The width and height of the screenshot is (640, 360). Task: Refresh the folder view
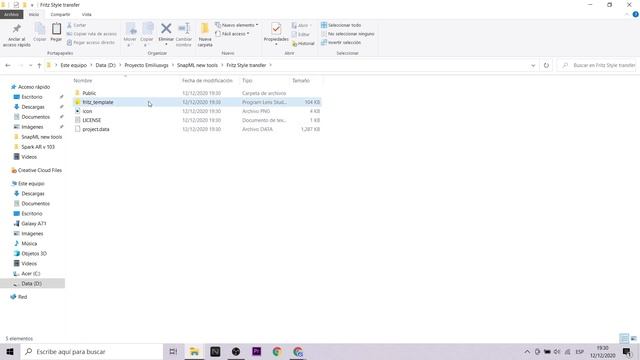[546, 65]
